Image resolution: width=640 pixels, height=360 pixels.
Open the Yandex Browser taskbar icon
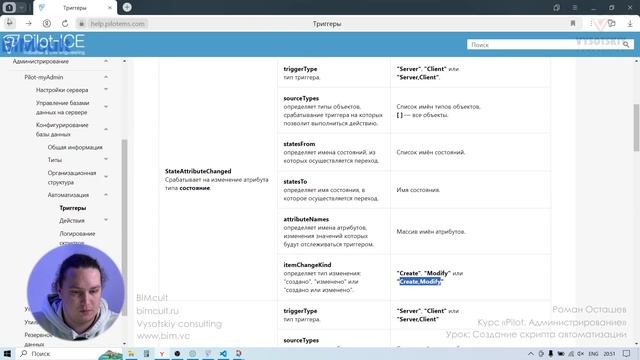(x=162, y=353)
